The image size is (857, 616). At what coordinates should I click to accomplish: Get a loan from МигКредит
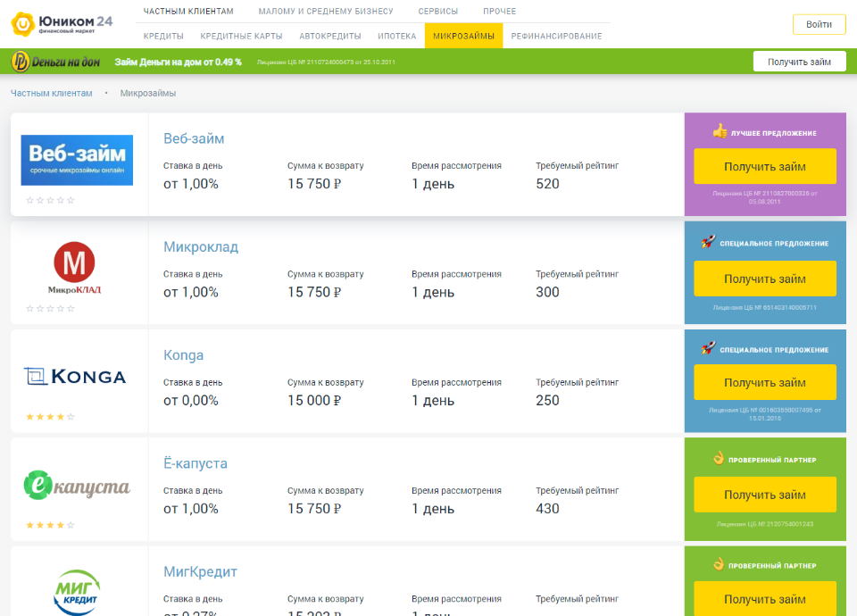pyautogui.click(x=765, y=598)
